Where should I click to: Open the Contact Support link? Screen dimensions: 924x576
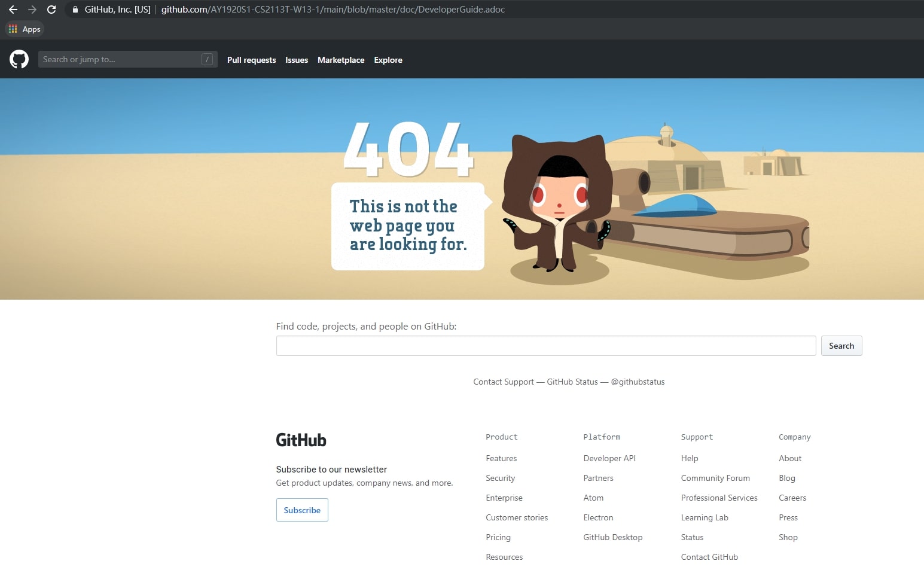point(504,382)
